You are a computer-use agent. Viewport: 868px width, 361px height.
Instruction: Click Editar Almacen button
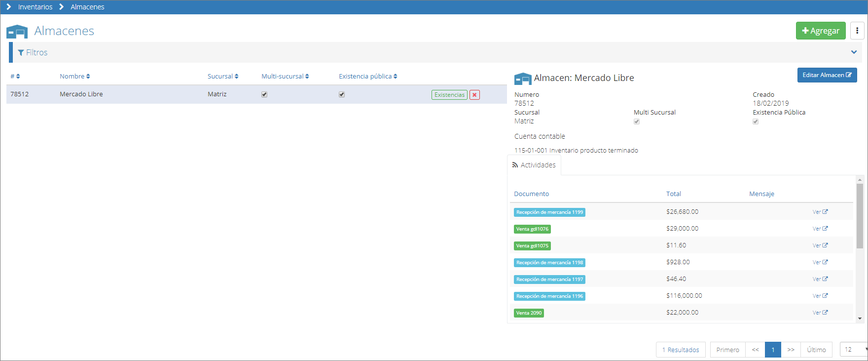(827, 75)
